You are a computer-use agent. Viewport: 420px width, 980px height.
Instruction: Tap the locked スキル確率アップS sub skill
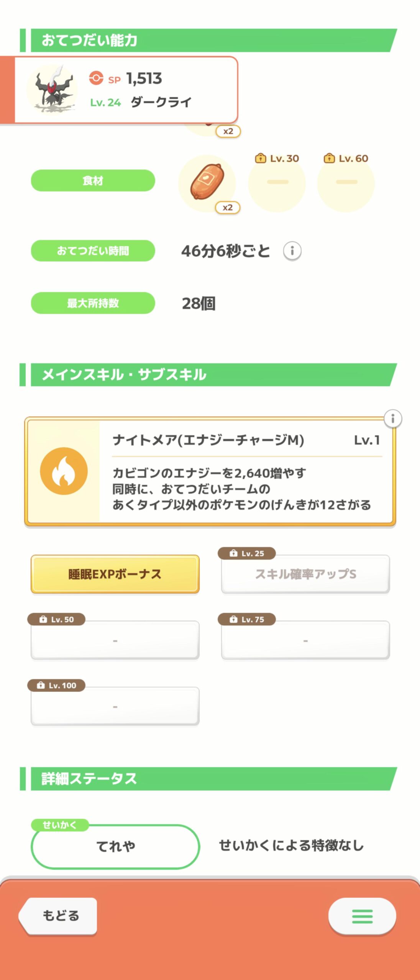(x=305, y=574)
